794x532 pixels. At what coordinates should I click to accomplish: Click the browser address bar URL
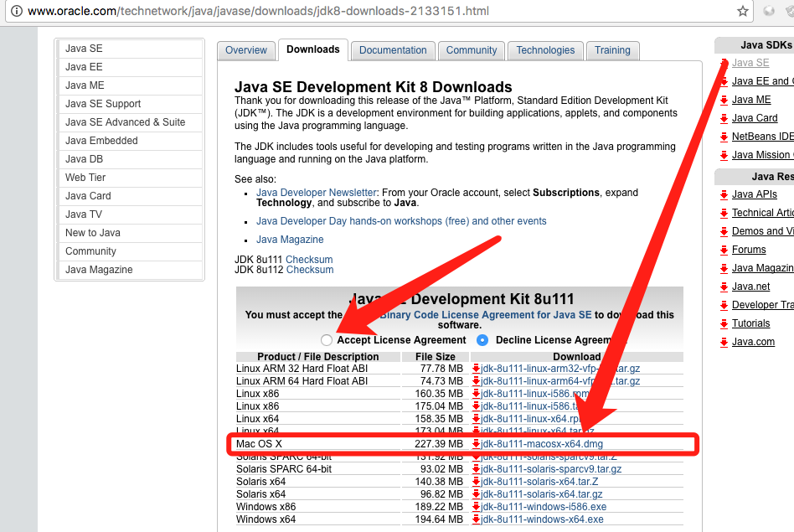click(x=258, y=11)
